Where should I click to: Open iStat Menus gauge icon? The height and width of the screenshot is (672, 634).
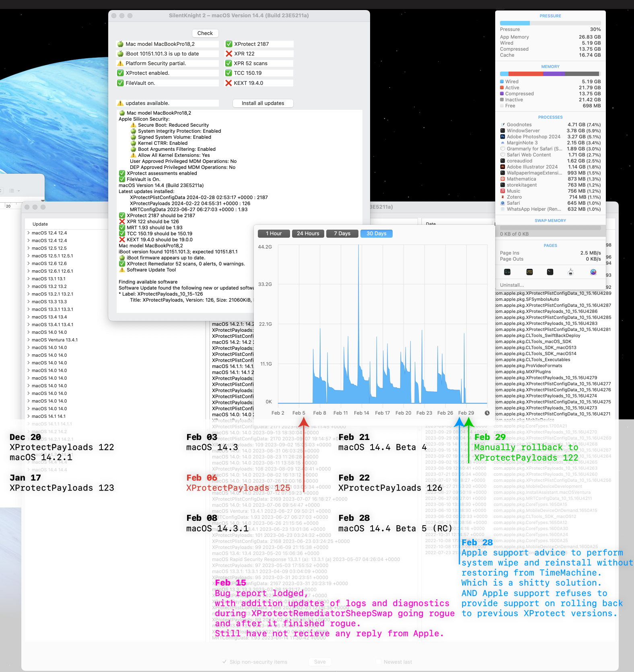point(593,272)
